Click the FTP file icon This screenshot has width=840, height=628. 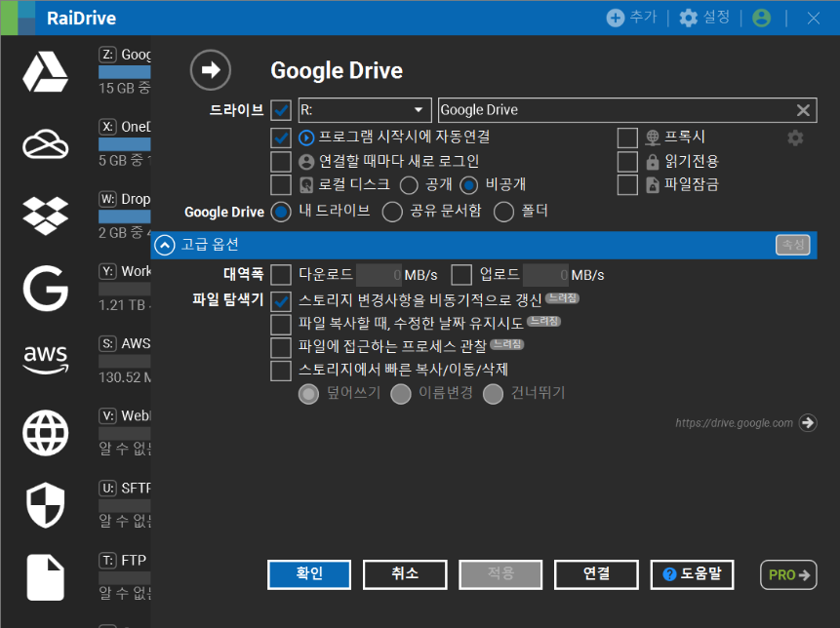click(45, 576)
